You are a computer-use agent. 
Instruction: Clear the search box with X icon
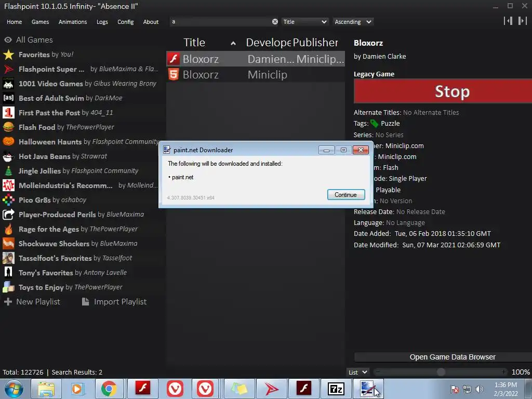[x=275, y=22]
